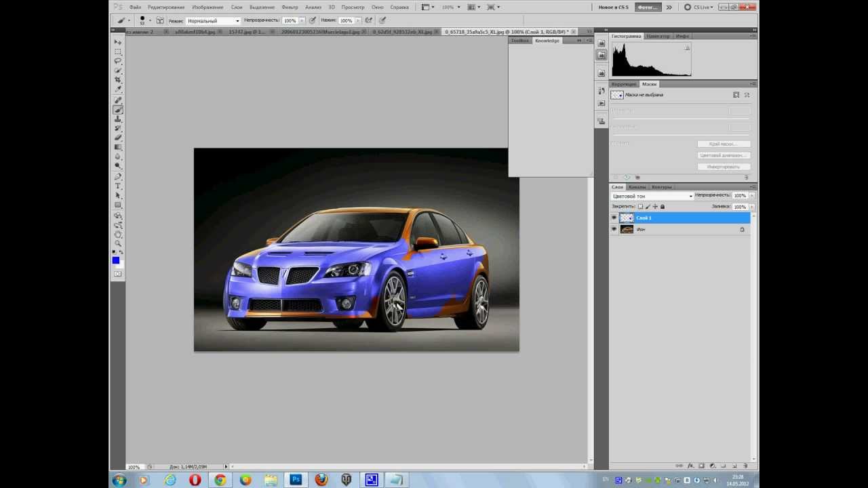
Task: Toggle lock layer position
Action: click(x=655, y=207)
